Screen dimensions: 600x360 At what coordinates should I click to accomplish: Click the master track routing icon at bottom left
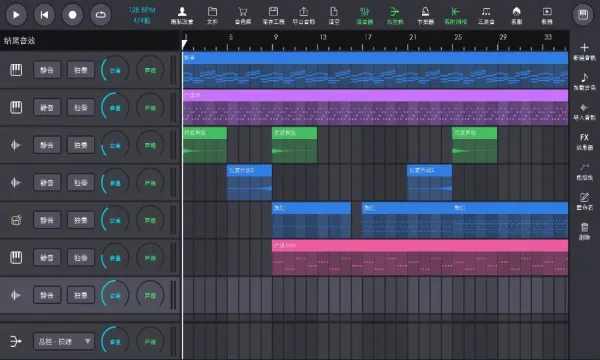pyautogui.click(x=15, y=341)
